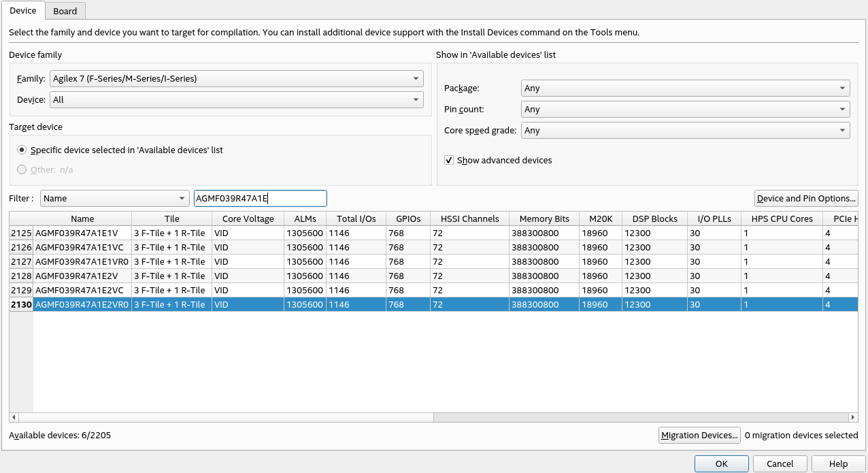Uncheck Show advanced devices checkbox
This screenshot has height=473, width=868.
pyautogui.click(x=449, y=161)
